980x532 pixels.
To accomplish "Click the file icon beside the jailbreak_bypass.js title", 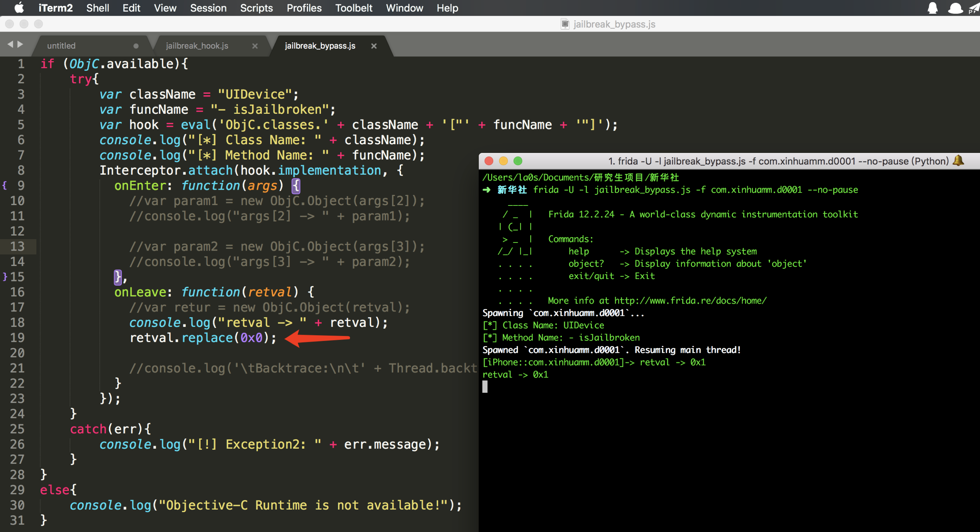I will (x=565, y=24).
